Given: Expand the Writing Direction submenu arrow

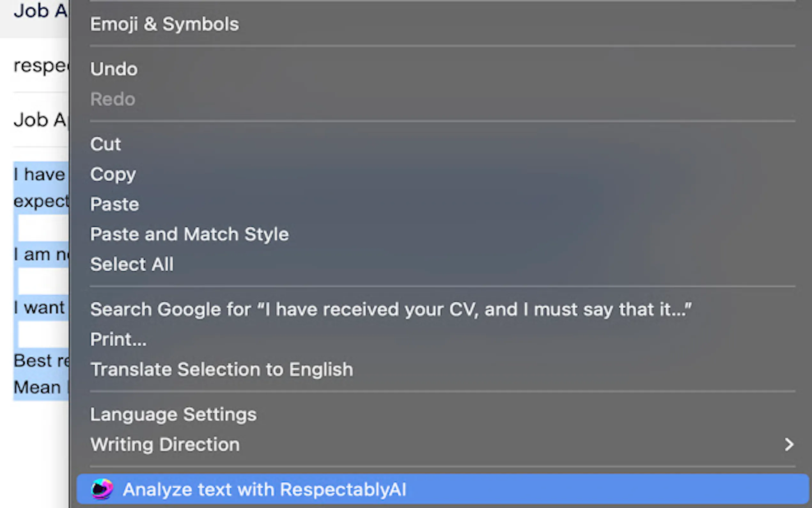Looking at the screenshot, I should click(x=789, y=445).
